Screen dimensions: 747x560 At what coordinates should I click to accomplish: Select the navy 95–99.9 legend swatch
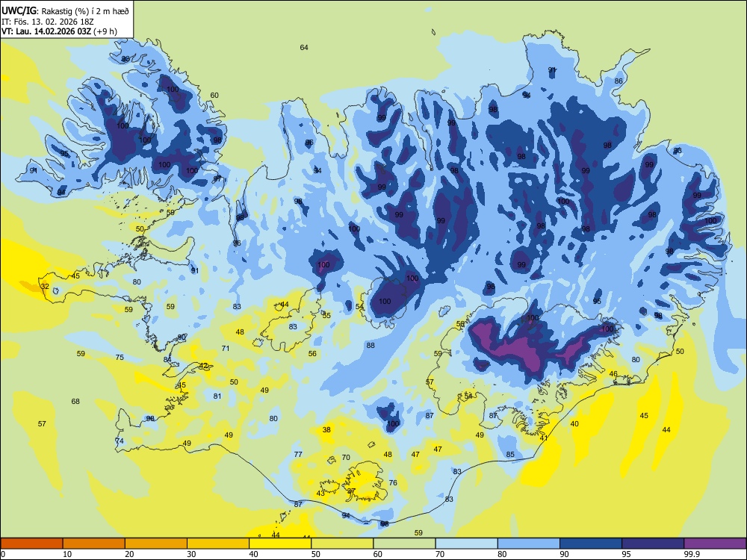(653, 544)
